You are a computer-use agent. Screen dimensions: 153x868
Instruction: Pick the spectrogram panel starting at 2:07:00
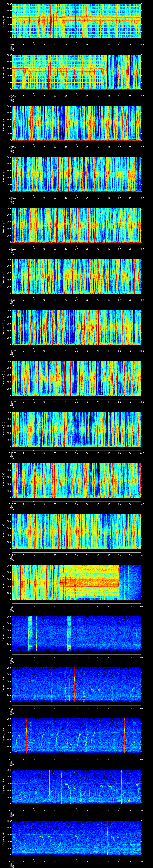77,327
